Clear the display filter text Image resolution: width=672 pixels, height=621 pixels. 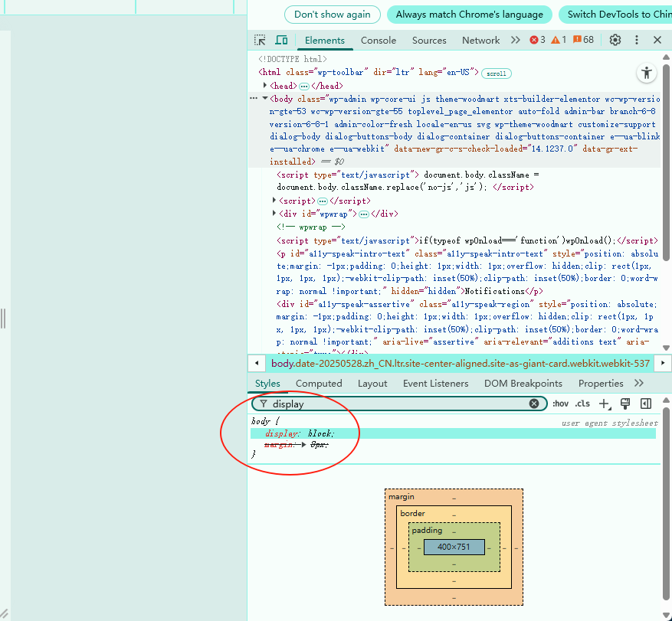(x=534, y=404)
